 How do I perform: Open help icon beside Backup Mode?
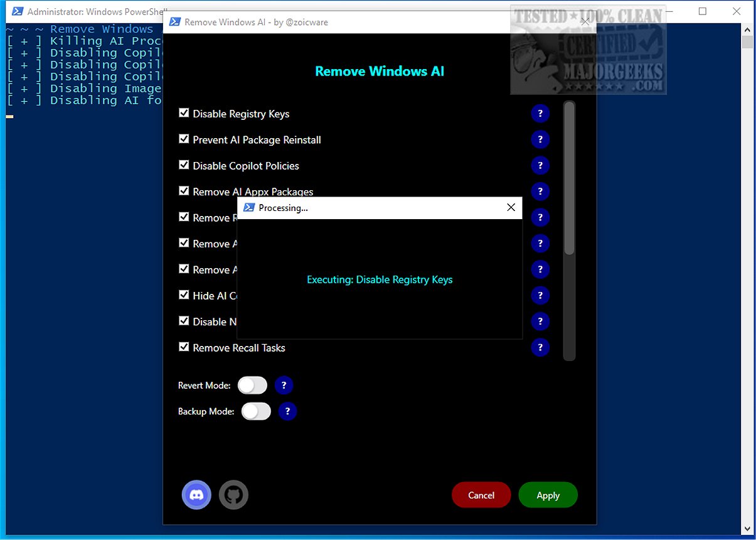pyautogui.click(x=287, y=411)
